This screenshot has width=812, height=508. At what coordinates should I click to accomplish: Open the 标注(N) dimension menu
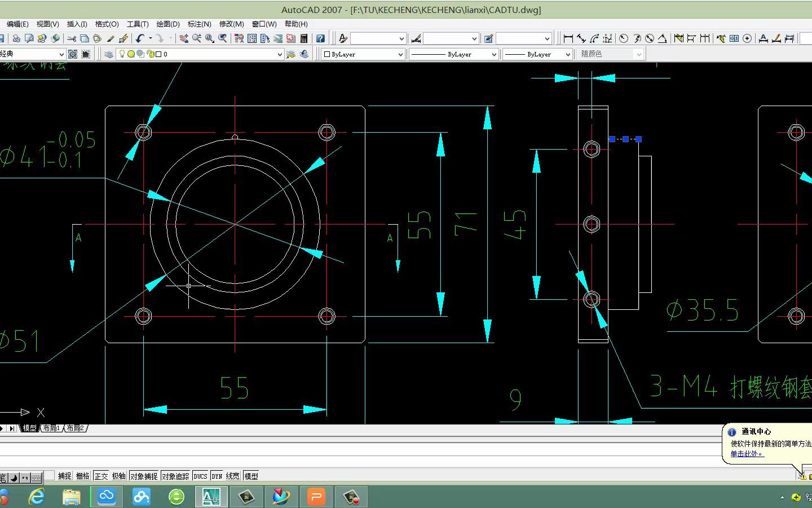click(x=199, y=24)
